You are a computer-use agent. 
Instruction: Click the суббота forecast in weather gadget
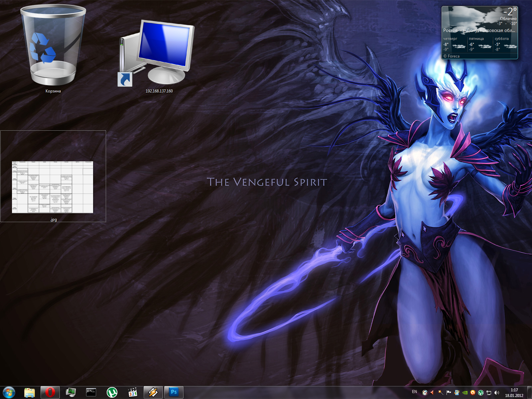point(505,44)
